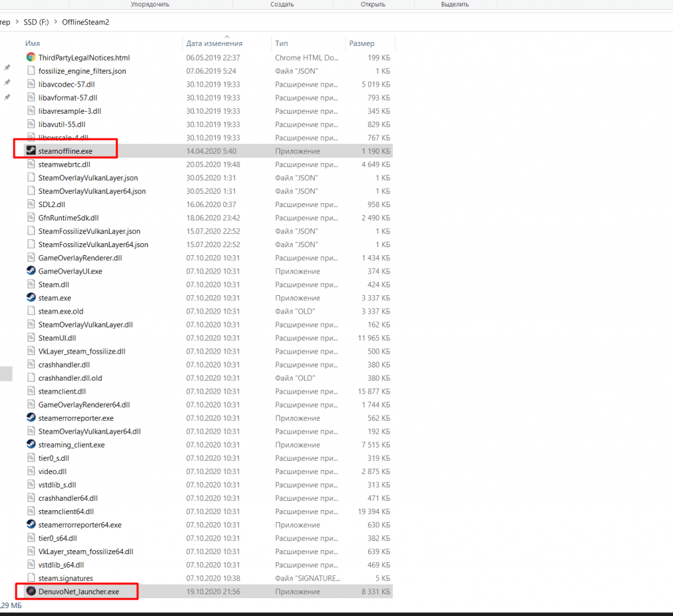Sort files by the Имя column
Screen dimensions: 673x616
33,43
